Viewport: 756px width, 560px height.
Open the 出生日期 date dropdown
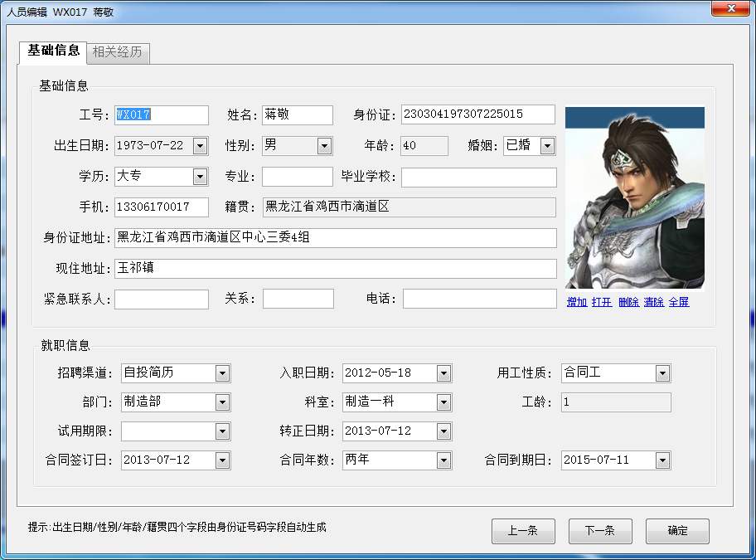point(200,146)
